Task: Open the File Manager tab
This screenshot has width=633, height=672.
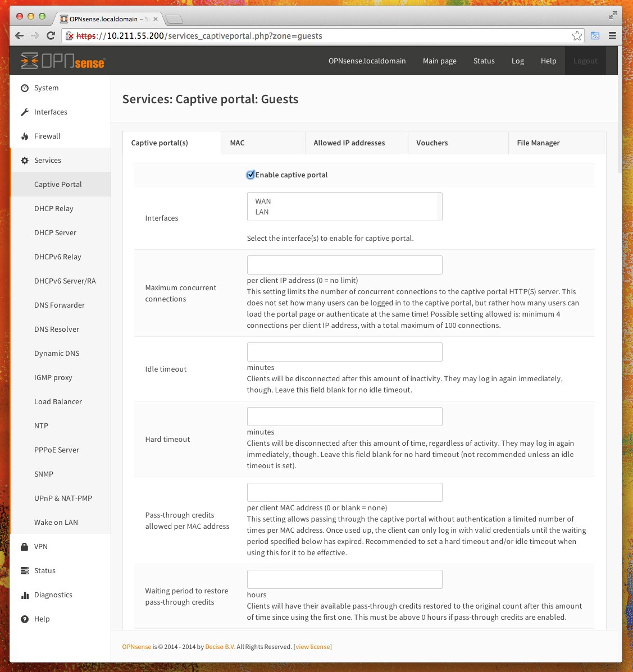Action: 557,143
